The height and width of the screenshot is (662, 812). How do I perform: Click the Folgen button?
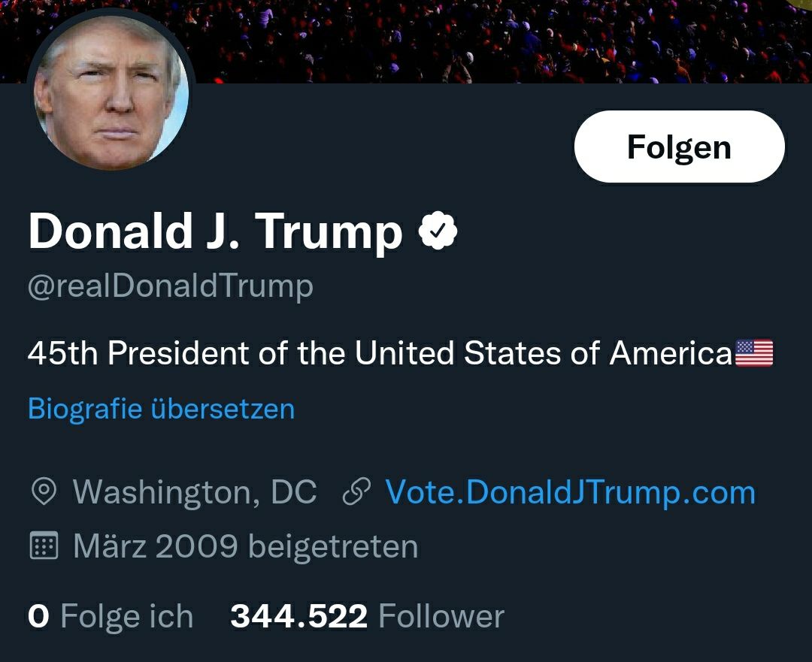pyautogui.click(x=679, y=147)
